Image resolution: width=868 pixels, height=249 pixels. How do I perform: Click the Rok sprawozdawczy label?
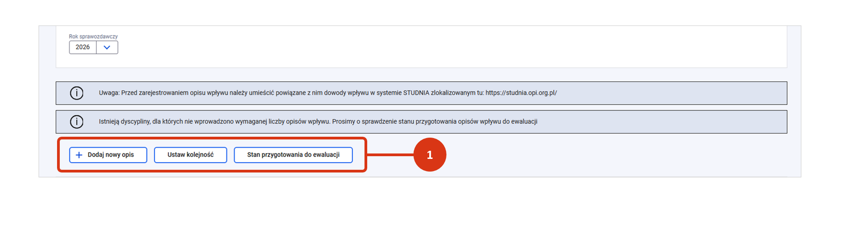point(93,37)
